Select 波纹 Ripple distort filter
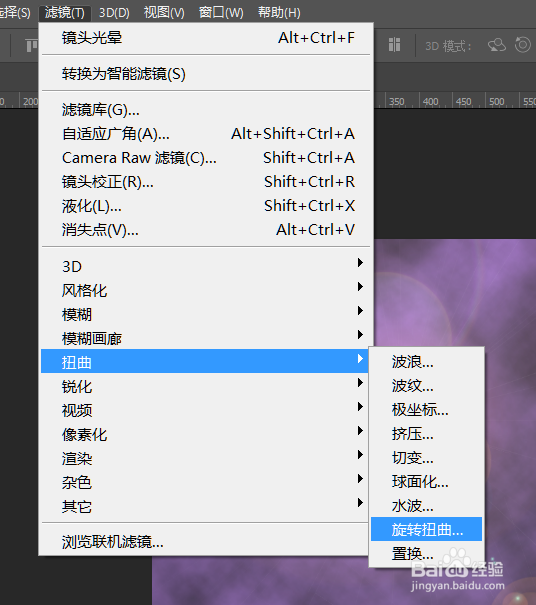 (x=426, y=385)
